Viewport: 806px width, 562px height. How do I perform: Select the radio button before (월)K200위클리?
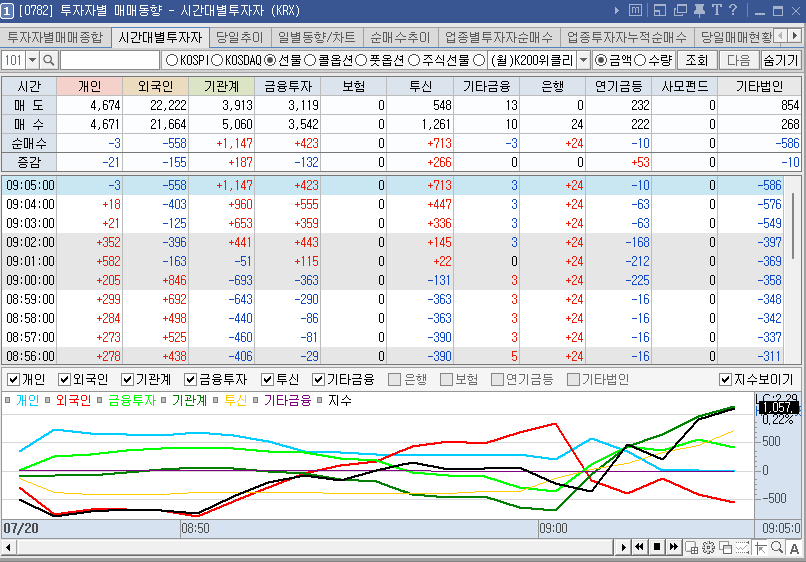[479, 61]
